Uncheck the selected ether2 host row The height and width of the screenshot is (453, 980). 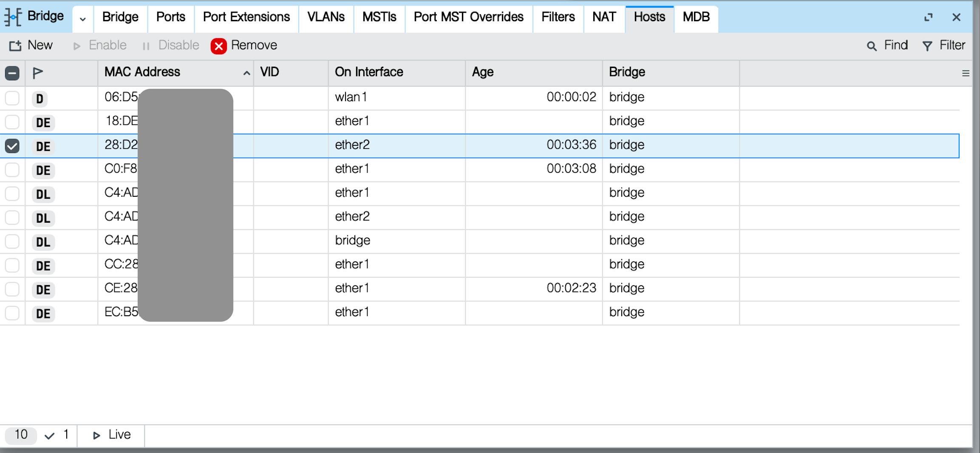point(12,146)
